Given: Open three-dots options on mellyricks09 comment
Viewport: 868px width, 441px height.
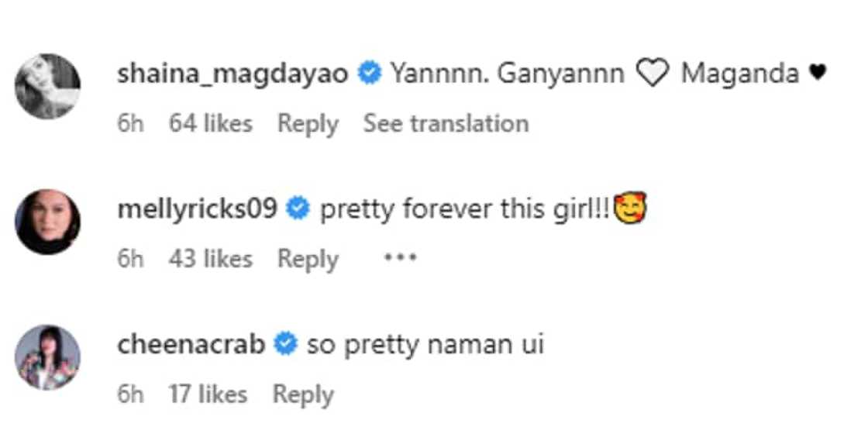Looking at the screenshot, I should click(401, 258).
